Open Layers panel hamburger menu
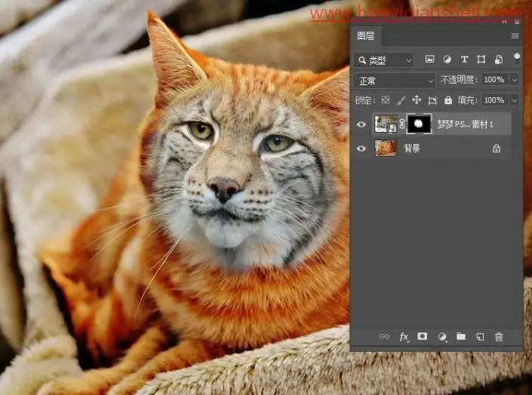Image resolution: width=532 pixels, height=395 pixels. tap(515, 36)
